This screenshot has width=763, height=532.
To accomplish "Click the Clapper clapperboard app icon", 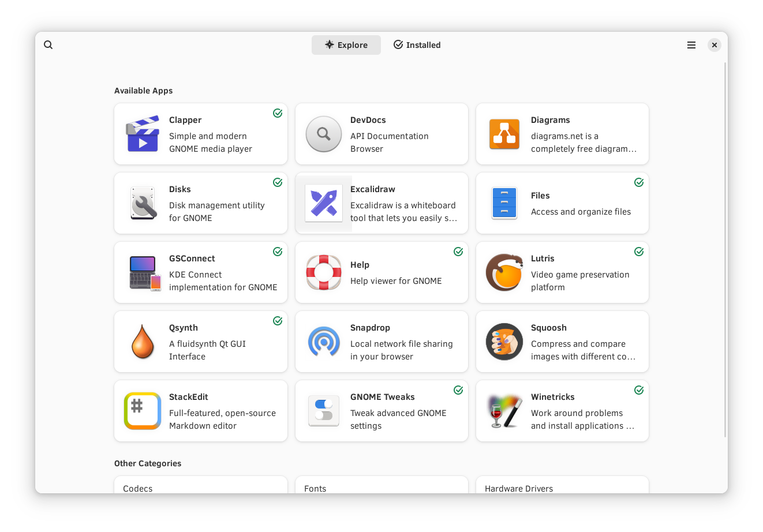I will tap(143, 134).
